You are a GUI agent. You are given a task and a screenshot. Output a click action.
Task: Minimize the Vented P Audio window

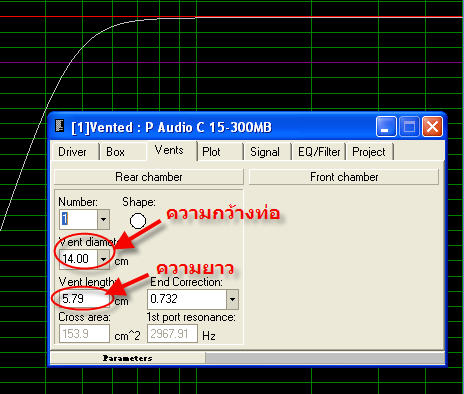coord(386,127)
